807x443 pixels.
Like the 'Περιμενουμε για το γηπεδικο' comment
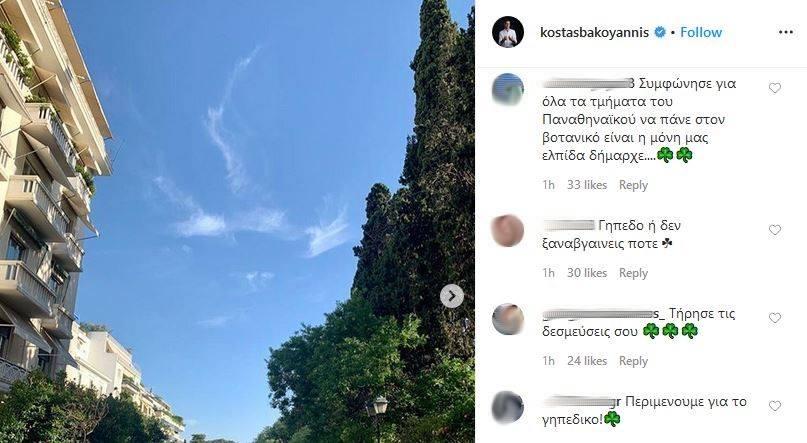click(x=775, y=406)
